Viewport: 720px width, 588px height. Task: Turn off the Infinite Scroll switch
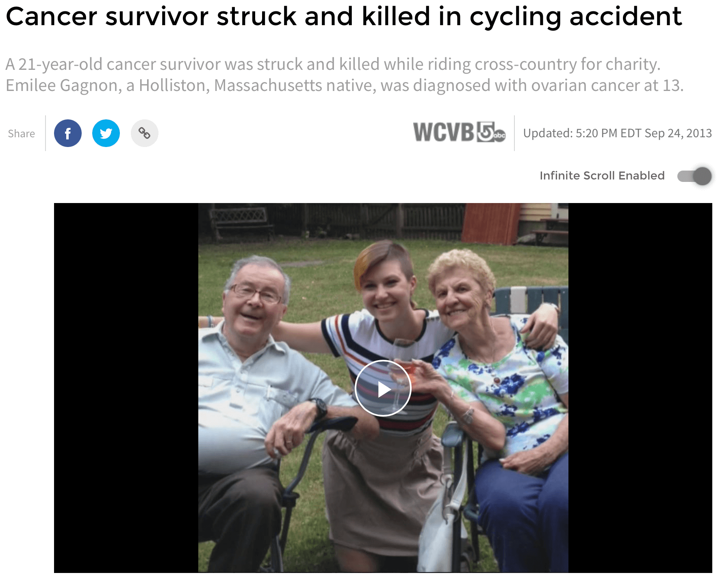click(x=694, y=176)
